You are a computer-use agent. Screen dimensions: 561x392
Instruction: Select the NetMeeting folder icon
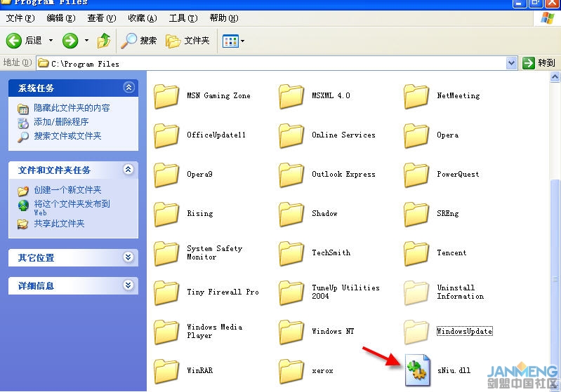tap(416, 97)
